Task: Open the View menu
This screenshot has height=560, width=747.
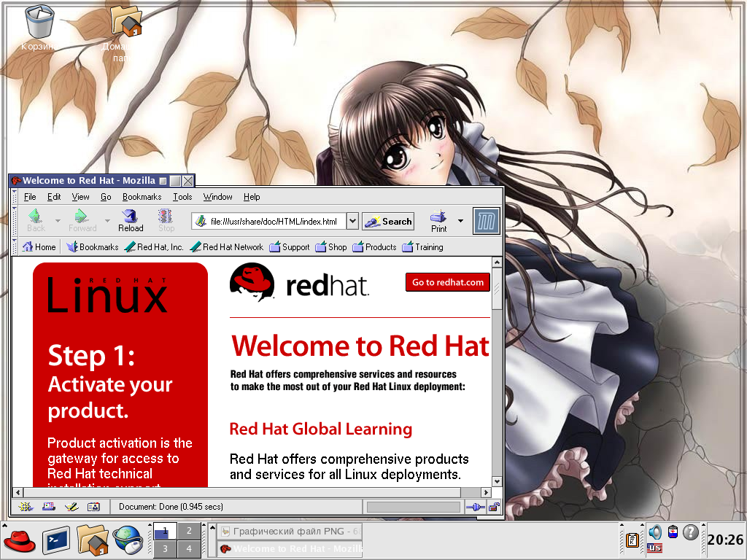Action: (80, 197)
